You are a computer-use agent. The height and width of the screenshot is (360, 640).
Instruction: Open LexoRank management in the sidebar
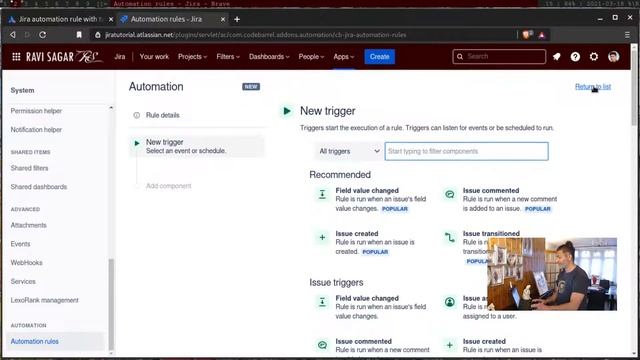tap(44, 300)
